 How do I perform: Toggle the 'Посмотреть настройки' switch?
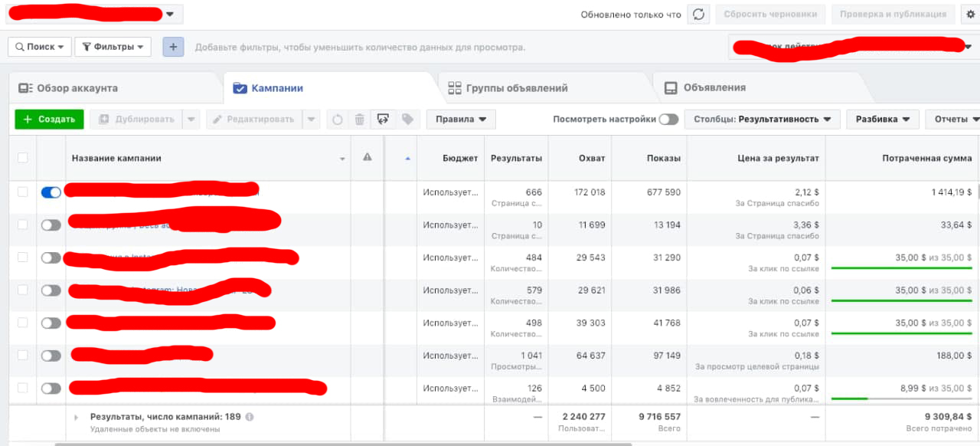click(668, 120)
